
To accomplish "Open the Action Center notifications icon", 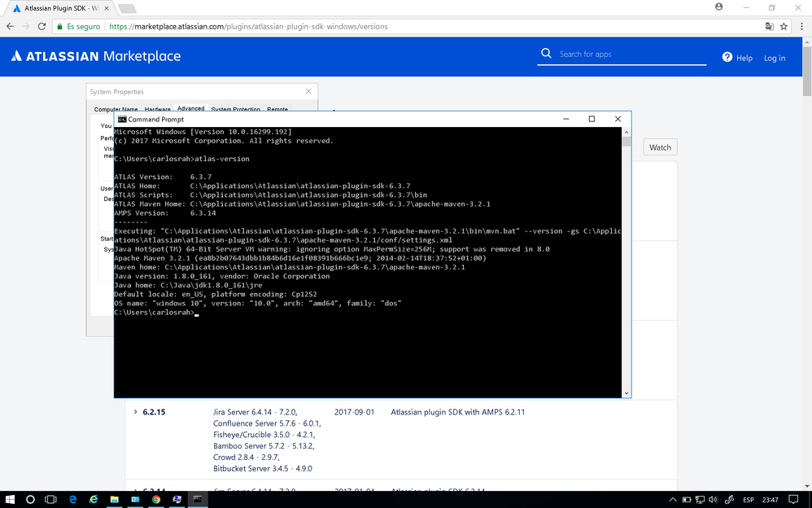I will coord(793,500).
